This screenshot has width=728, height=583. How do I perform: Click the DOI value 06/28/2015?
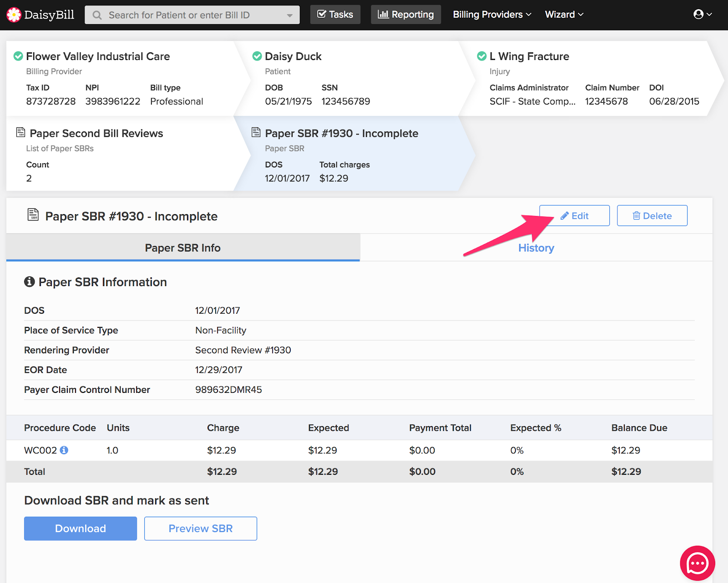674,101
